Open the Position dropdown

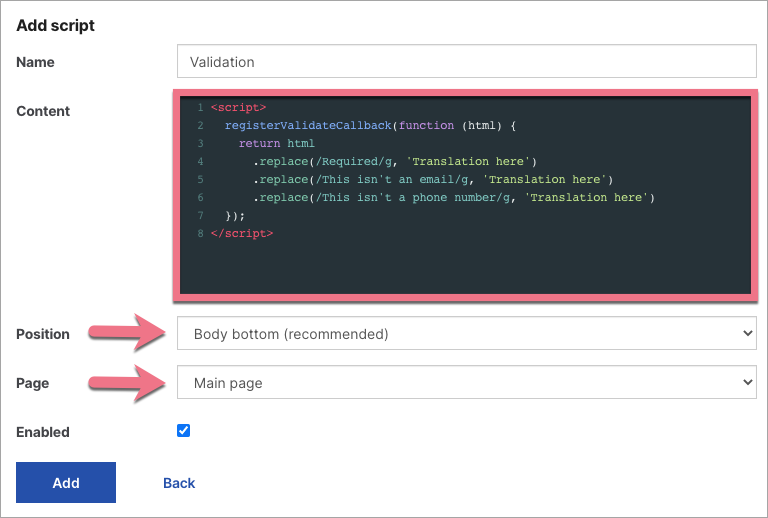(466, 334)
